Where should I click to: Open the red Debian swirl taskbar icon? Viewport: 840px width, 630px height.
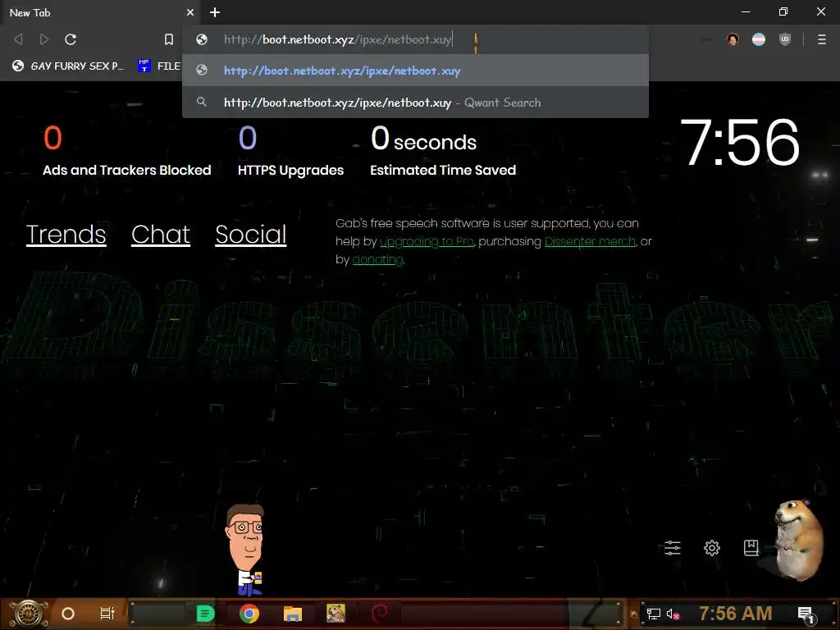pyautogui.click(x=379, y=614)
